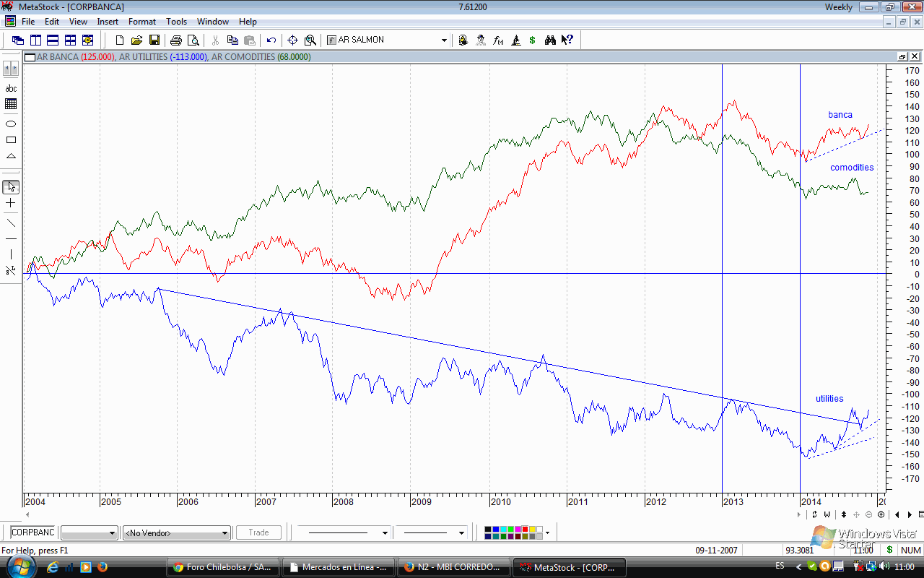Open the No Vendor dropdown list

(225, 533)
